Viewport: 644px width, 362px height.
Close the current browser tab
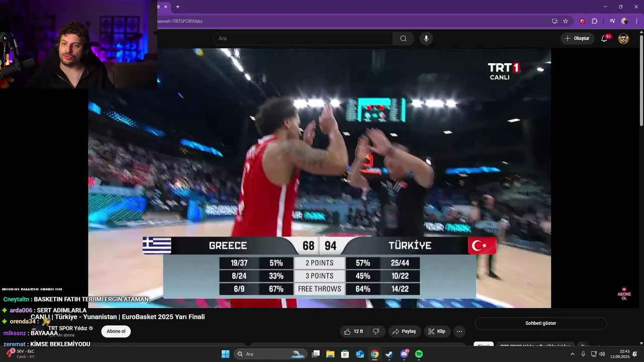pyautogui.click(x=166, y=7)
